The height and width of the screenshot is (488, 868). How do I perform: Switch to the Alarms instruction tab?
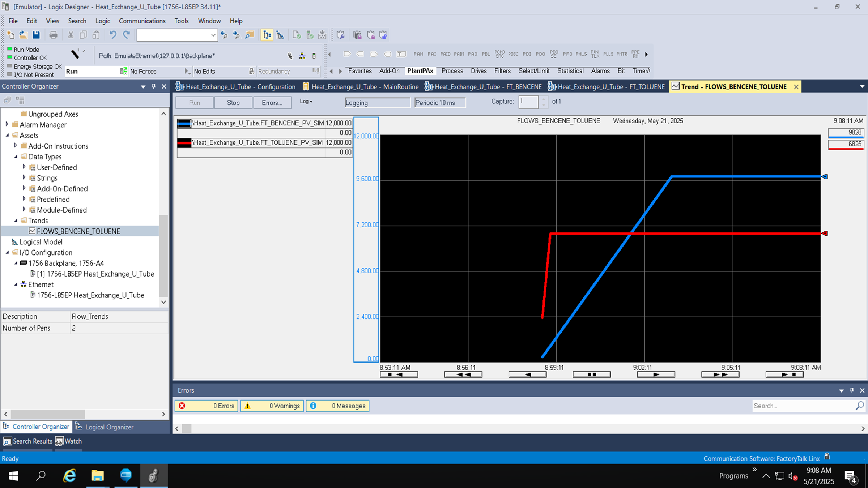point(600,71)
